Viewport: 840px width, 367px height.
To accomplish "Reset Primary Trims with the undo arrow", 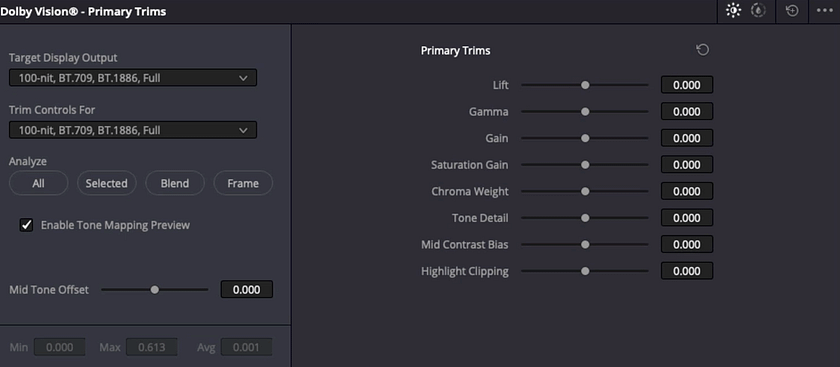I will point(702,50).
